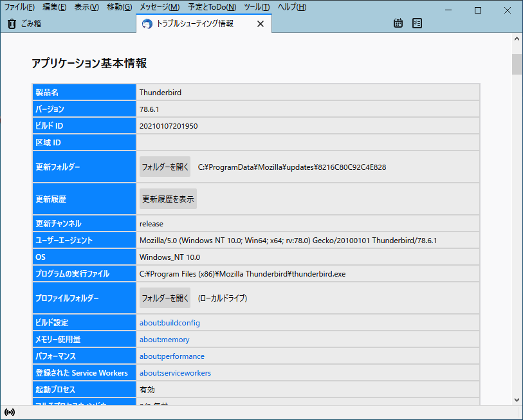Click the build ID 20210107201950

click(169, 126)
